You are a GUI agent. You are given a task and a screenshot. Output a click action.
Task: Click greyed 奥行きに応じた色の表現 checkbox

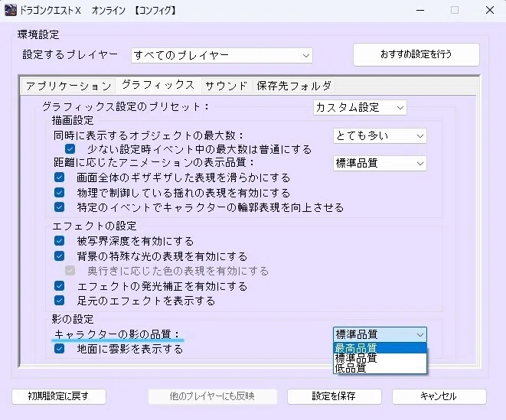click(x=70, y=271)
